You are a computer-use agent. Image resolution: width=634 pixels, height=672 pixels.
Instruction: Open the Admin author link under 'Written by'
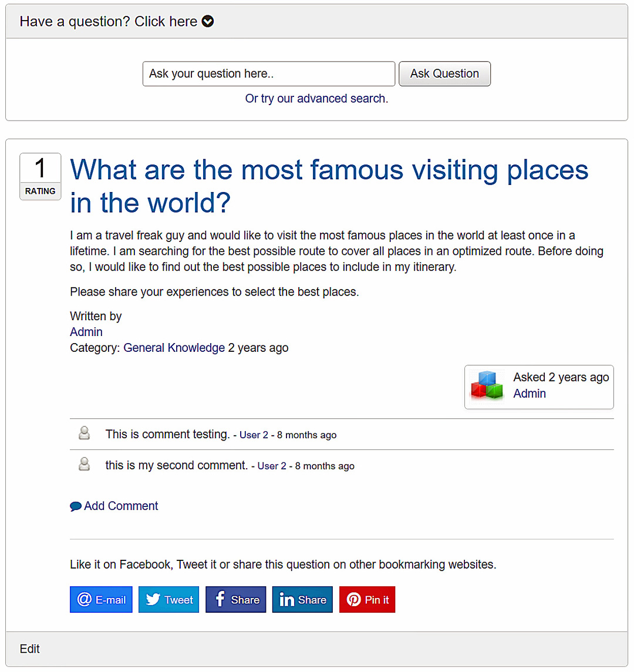coord(86,332)
